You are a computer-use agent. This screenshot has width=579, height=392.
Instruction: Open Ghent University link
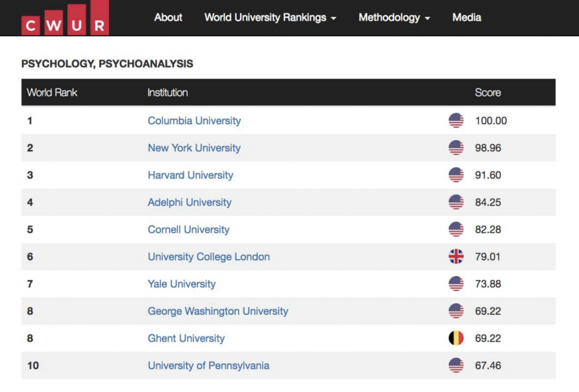tap(186, 338)
